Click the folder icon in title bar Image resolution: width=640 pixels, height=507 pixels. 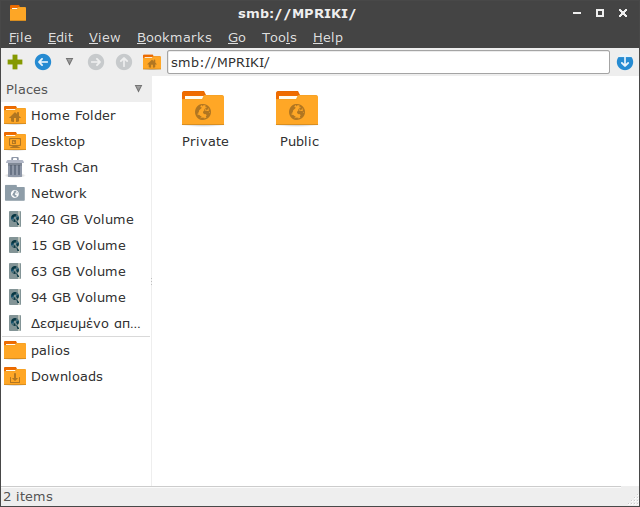[18, 13]
